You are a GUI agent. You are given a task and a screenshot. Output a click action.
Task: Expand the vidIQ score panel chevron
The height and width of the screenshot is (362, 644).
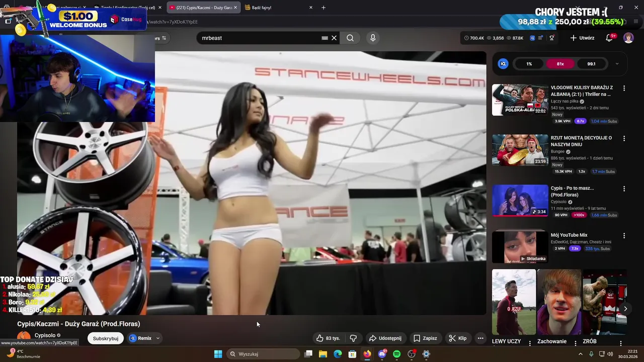[x=617, y=64]
